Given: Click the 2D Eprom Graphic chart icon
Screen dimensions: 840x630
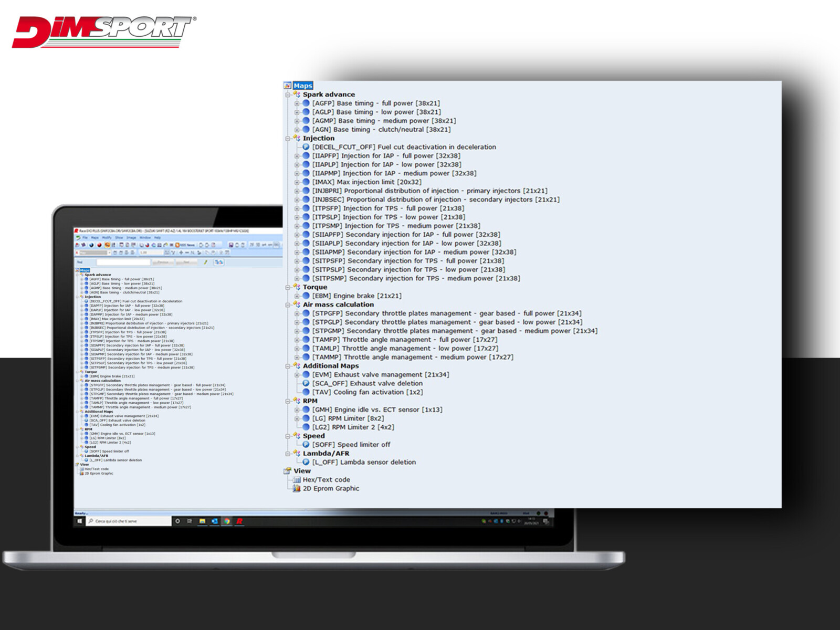Looking at the screenshot, I should [x=297, y=489].
